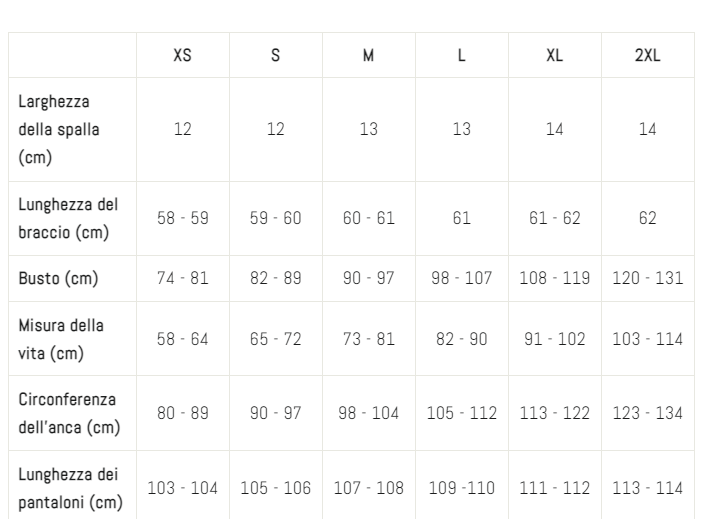Select the 120 - 131 bust value
This screenshot has width=706, height=519.
tap(647, 278)
